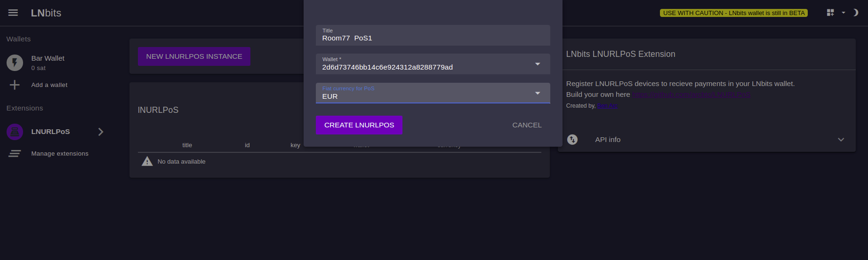Image resolution: width=868 pixels, height=260 pixels.
Task: Open the Wallet dropdown
Action: coord(538,64)
